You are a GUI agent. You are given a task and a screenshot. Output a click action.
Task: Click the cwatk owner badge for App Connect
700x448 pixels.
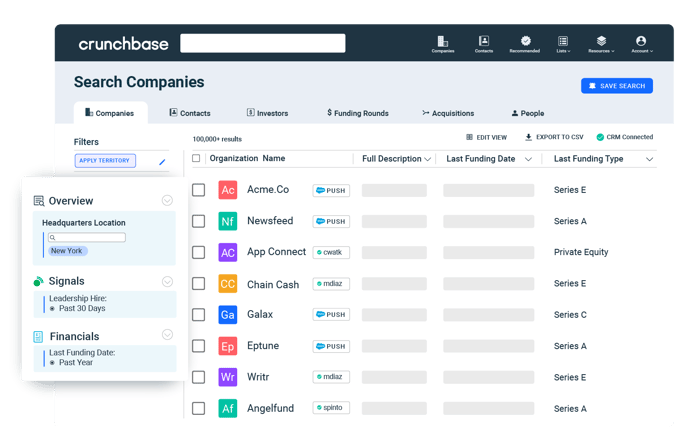[x=331, y=252]
